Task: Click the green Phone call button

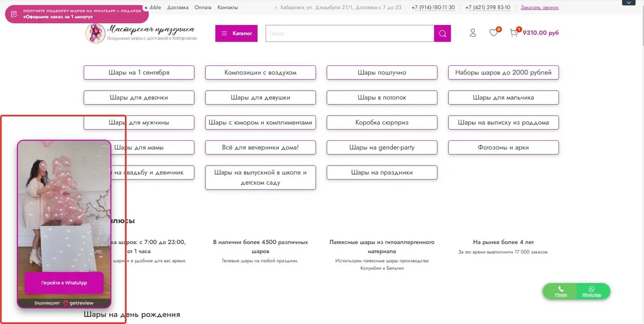Action: coord(560,291)
